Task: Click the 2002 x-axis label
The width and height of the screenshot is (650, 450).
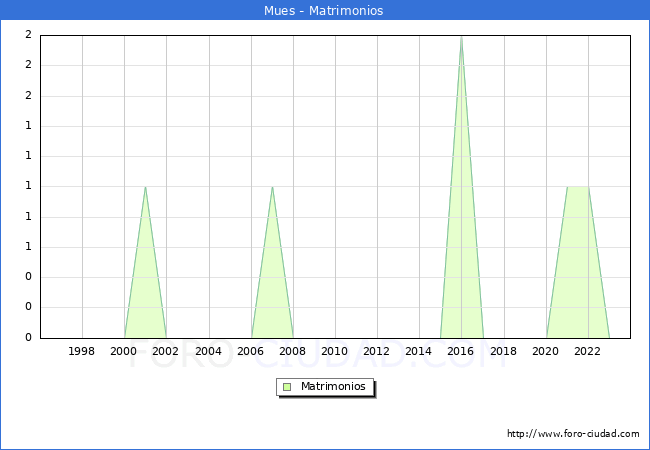Action: coord(166,351)
